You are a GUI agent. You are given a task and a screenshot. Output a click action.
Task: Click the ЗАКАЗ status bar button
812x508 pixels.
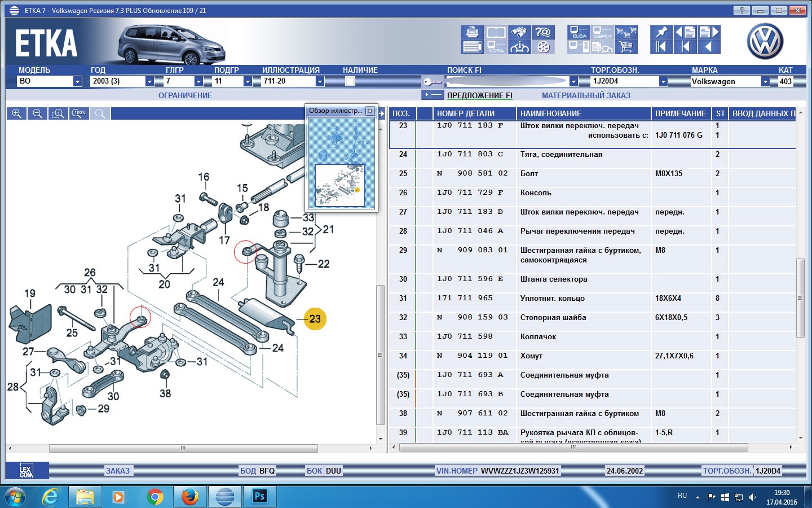118,471
